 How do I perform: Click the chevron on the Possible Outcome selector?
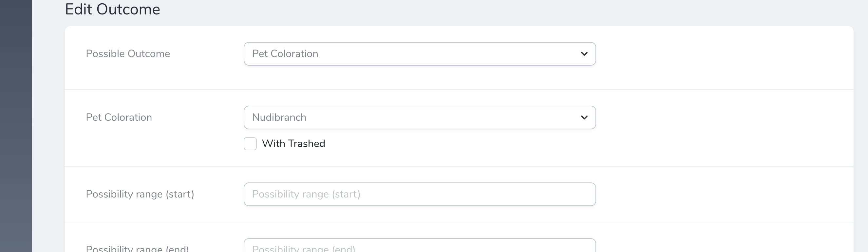click(x=585, y=53)
